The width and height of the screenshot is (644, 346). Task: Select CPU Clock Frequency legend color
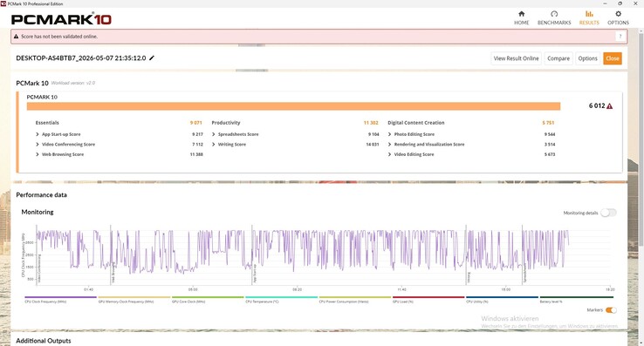pyautogui.click(x=60, y=297)
